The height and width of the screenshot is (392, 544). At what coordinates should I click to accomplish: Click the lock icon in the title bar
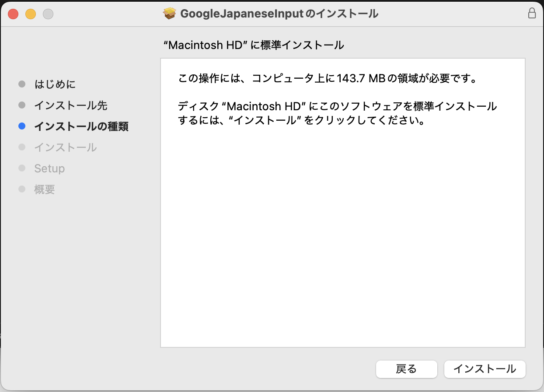pos(532,14)
